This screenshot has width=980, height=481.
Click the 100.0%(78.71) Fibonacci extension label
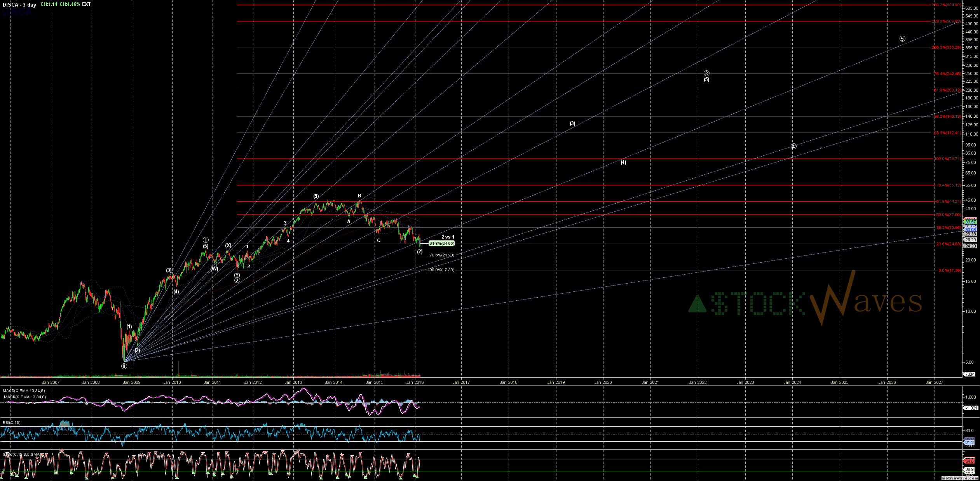[948, 159]
